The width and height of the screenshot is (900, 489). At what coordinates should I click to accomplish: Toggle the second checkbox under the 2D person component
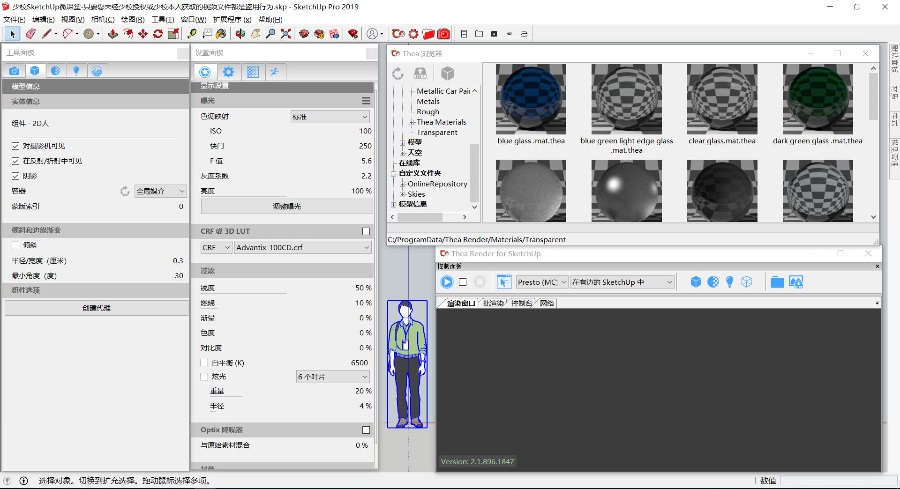point(15,161)
